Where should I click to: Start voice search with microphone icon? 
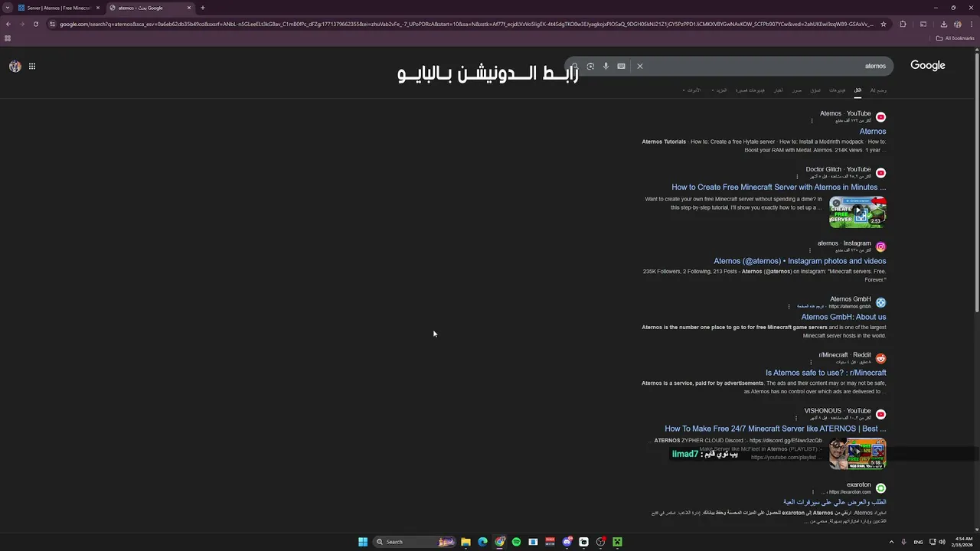click(606, 66)
